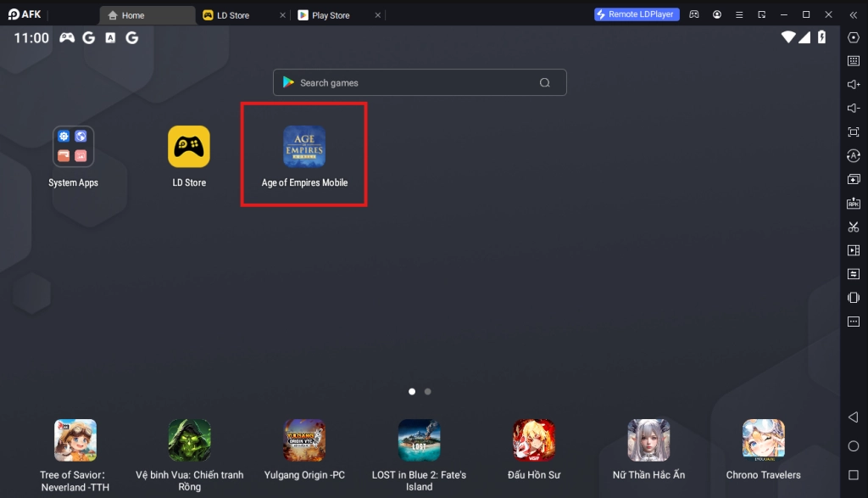The height and width of the screenshot is (498, 868).
Task: Open Nữ Thần Hắc Ấn game
Action: pyautogui.click(x=648, y=440)
